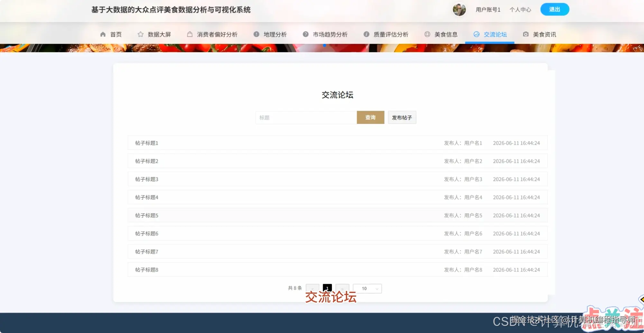Click the star icon beside 数据大屏

[x=141, y=34]
